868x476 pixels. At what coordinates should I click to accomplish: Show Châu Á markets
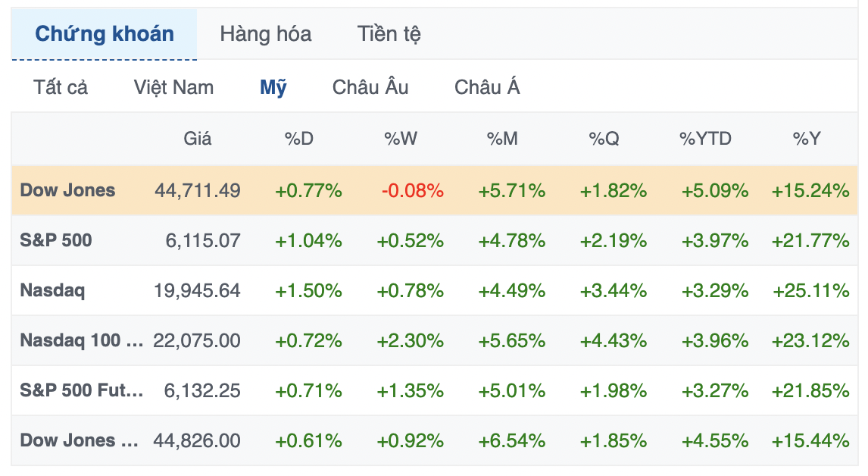pos(487,87)
